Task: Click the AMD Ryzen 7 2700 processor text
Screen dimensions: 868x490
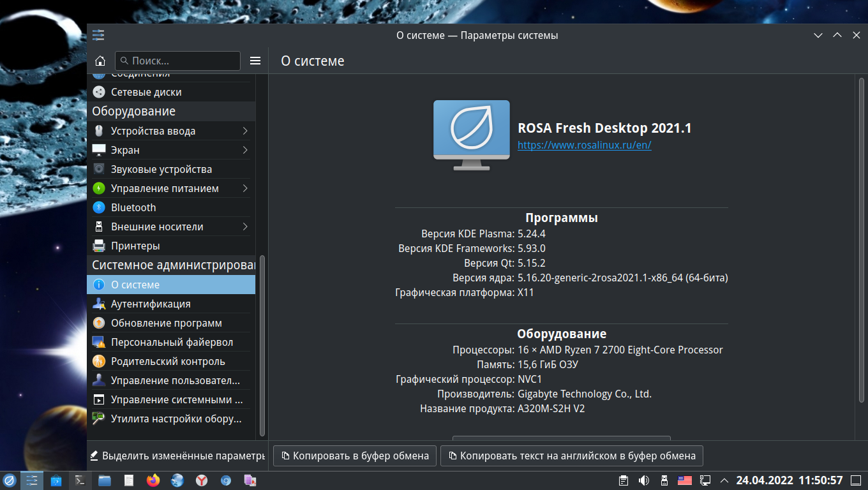Action: tap(620, 350)
